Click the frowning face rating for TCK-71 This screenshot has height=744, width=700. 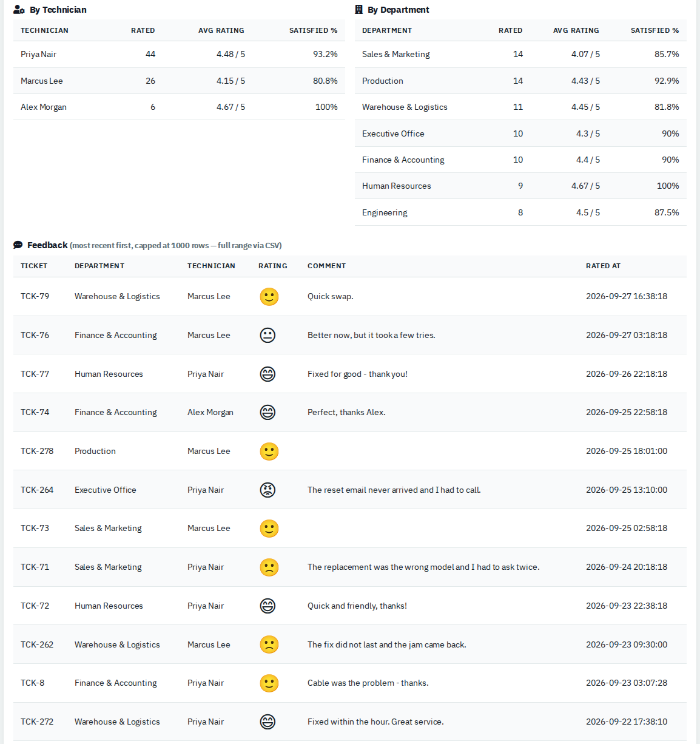click(x=269, y=567)
